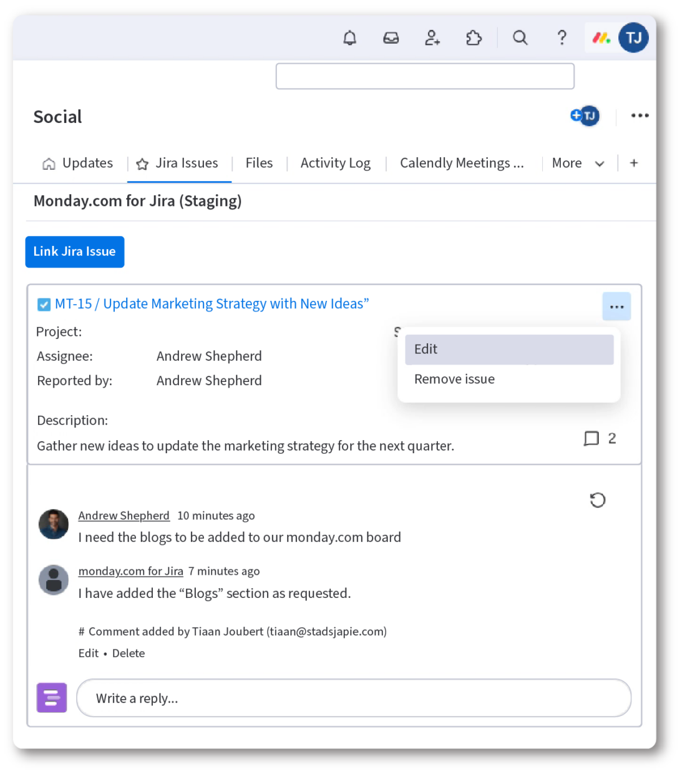Click Delete under the Blogs comment
The image size is (700, 784).
129,654
